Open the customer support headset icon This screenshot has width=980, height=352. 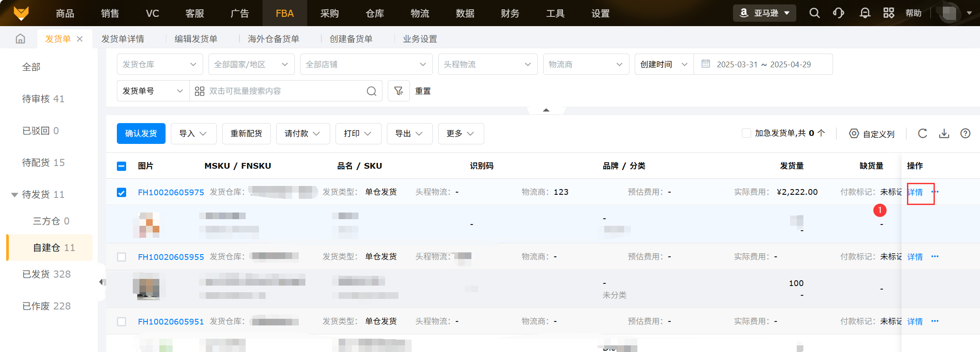pyautogui.click(x=838, y=13)
